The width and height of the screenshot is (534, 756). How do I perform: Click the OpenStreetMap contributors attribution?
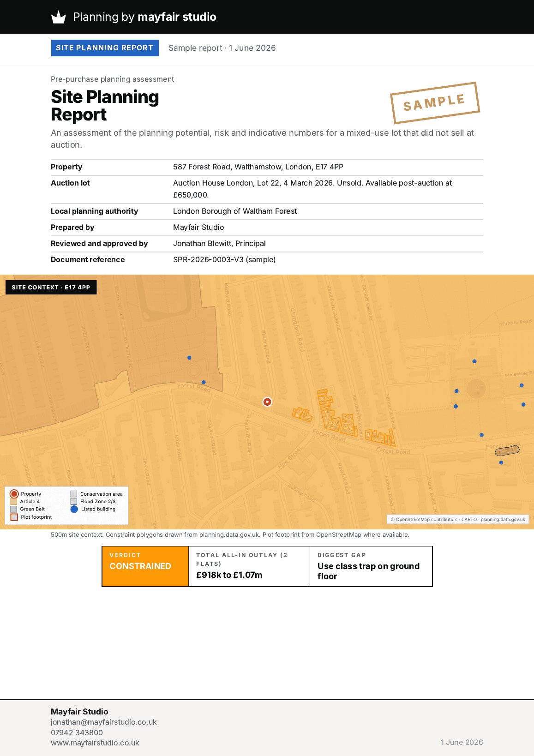pyautogui.click(x=424, y=519)
